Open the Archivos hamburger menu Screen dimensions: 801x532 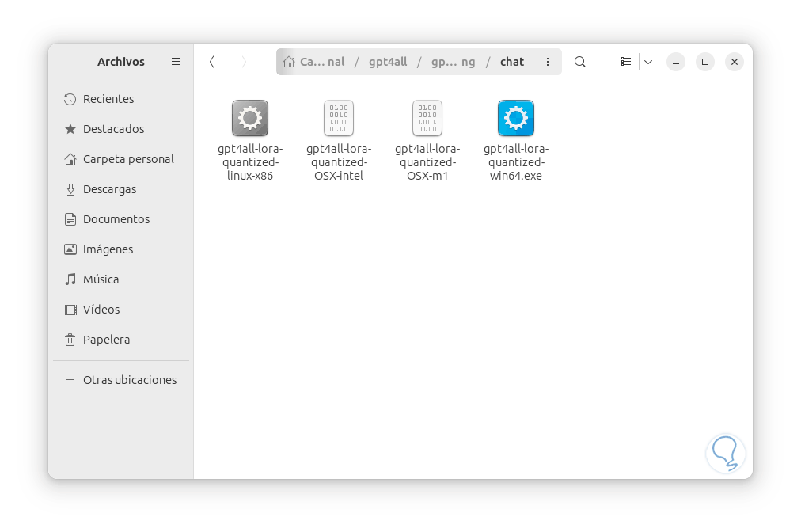175,61
